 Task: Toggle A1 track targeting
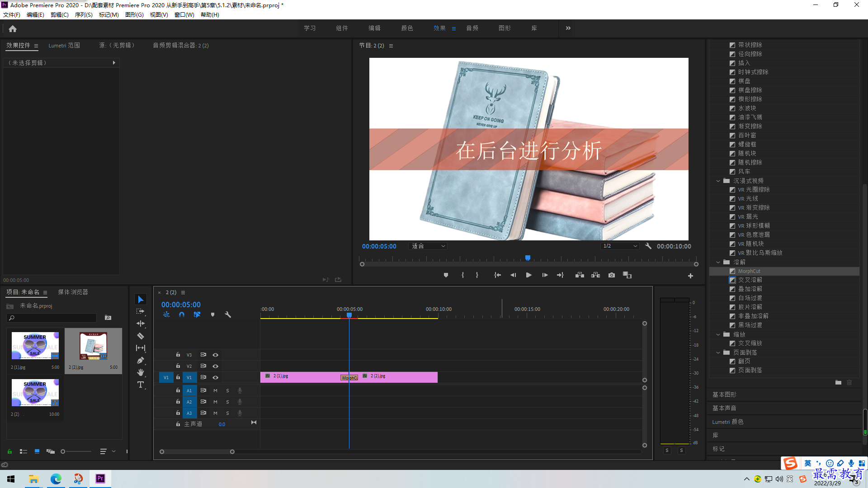(x=189, y=390)
